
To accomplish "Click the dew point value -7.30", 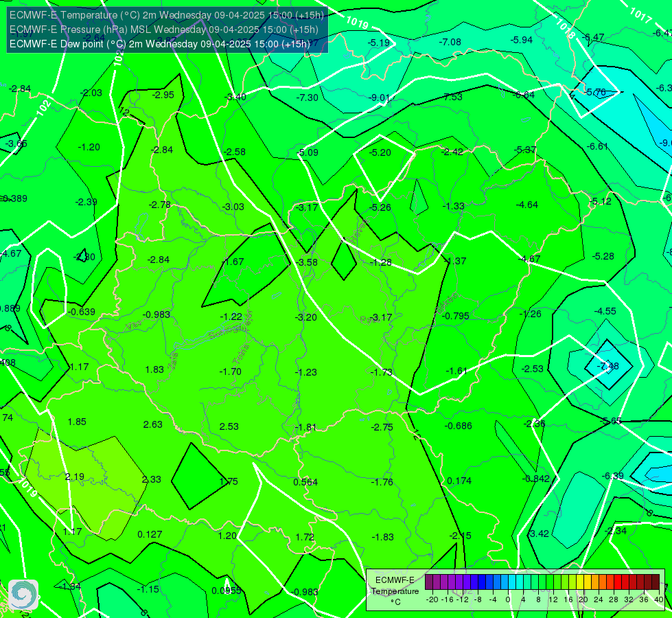I will (x=308, y=98).
